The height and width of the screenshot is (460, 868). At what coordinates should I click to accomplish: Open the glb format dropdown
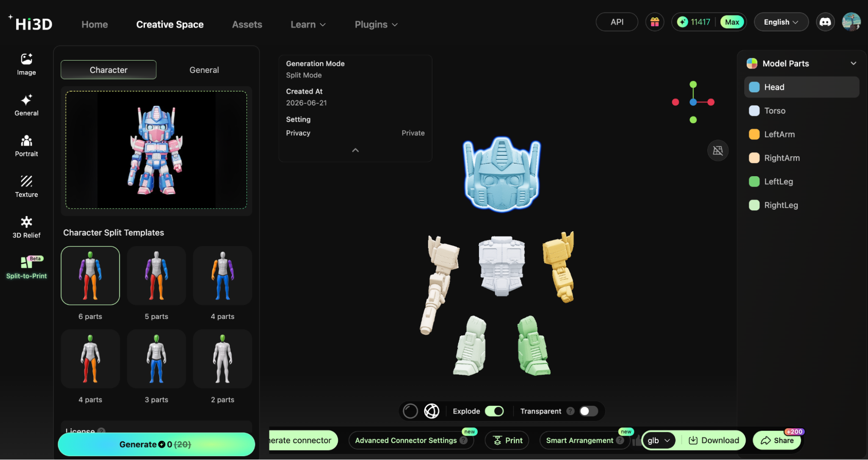pyautogui.click(x=659, y=440)
